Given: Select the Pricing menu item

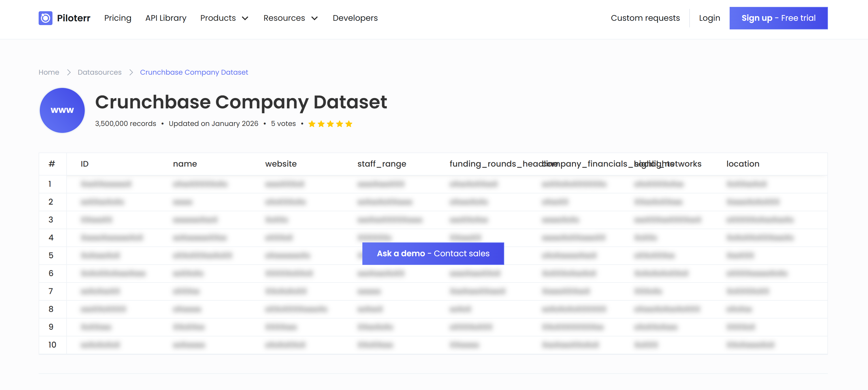Looking at the screenshot, I should tap(118, 18).
